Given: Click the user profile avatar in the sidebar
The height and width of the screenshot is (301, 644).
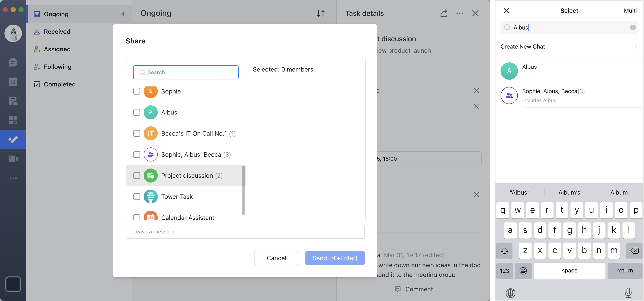Looking at the screenshot, I should [13, 33].
